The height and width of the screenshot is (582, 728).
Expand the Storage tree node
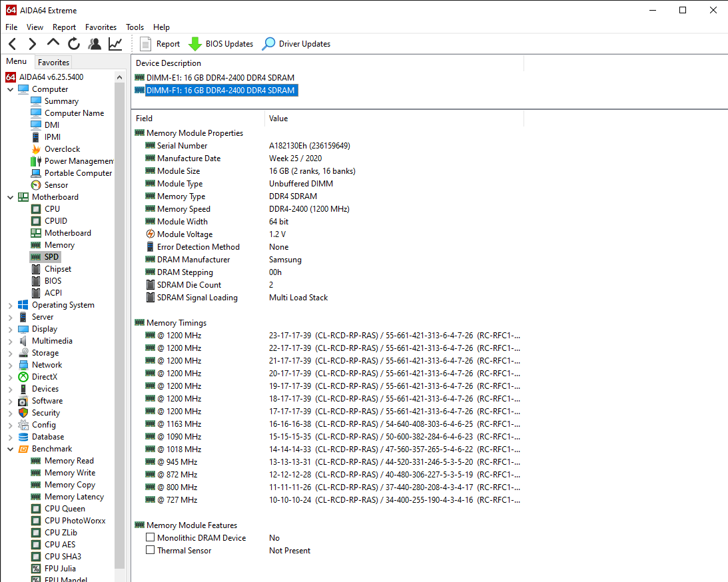tap(10, 354)
